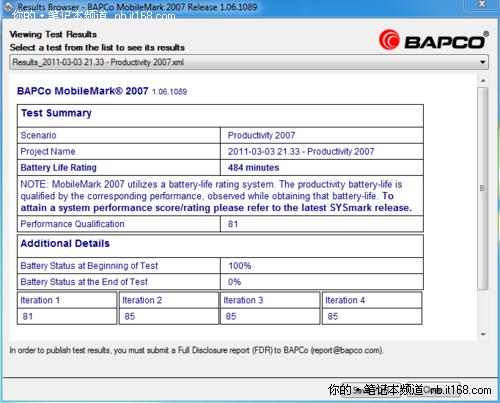Click the right bottom button behind watermark
This screenshot has width=500, height=403.
433,390
